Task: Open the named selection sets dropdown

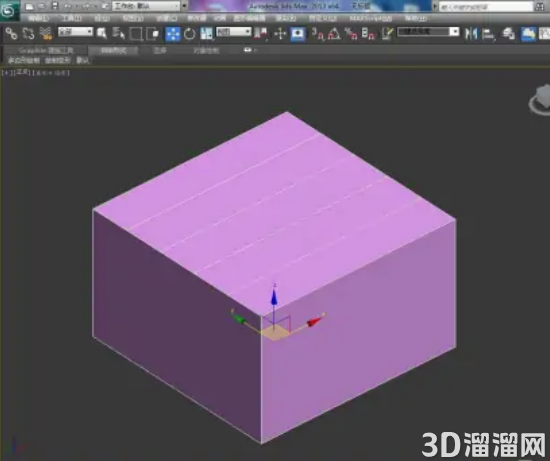Action: click(x=428, y=32)
